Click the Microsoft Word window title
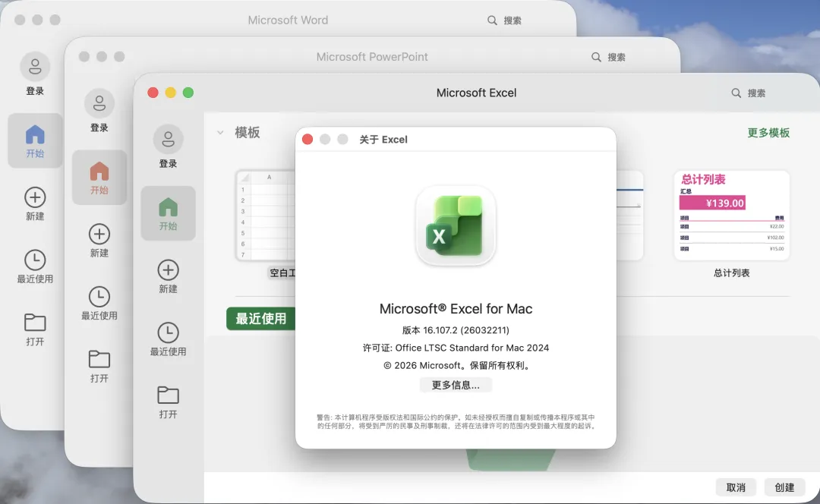 289,20
